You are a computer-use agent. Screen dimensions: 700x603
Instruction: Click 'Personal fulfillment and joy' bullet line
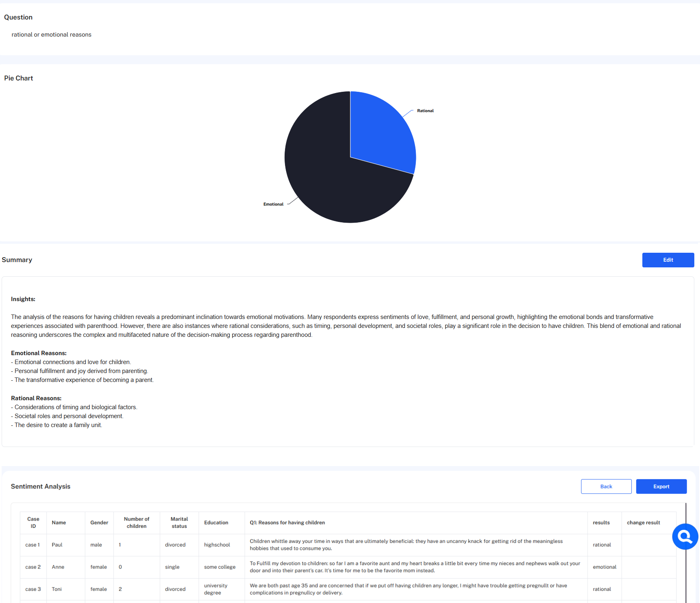point(80,371)
